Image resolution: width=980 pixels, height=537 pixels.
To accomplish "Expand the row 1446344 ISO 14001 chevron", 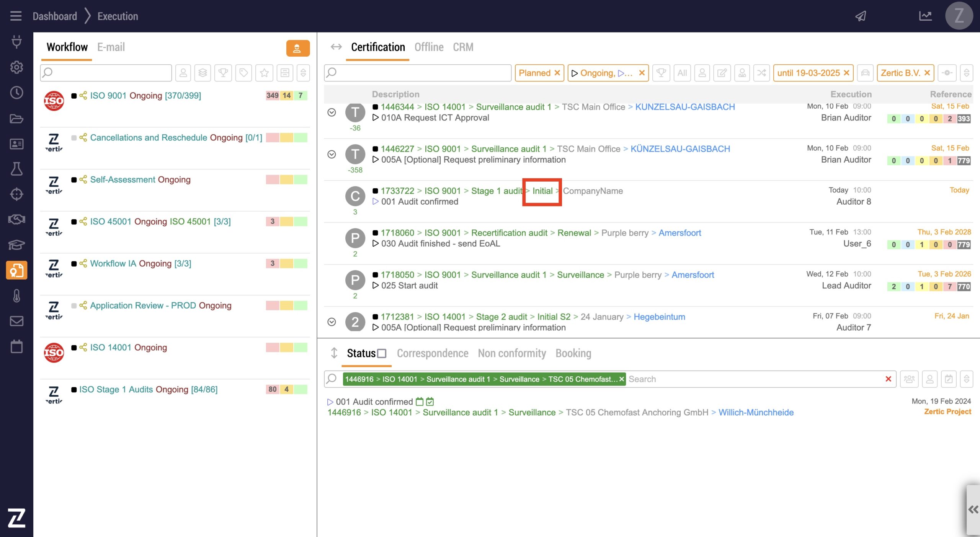I will [332, 112].
